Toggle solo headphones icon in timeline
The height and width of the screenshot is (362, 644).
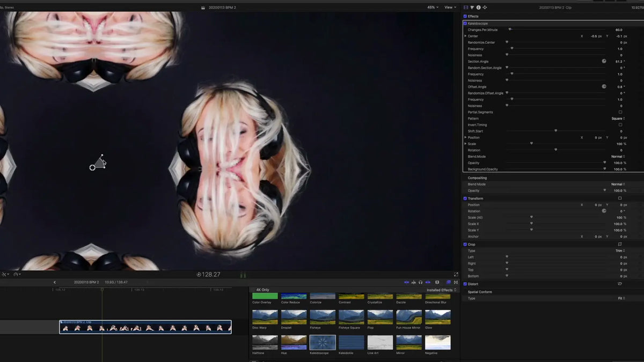421,282
